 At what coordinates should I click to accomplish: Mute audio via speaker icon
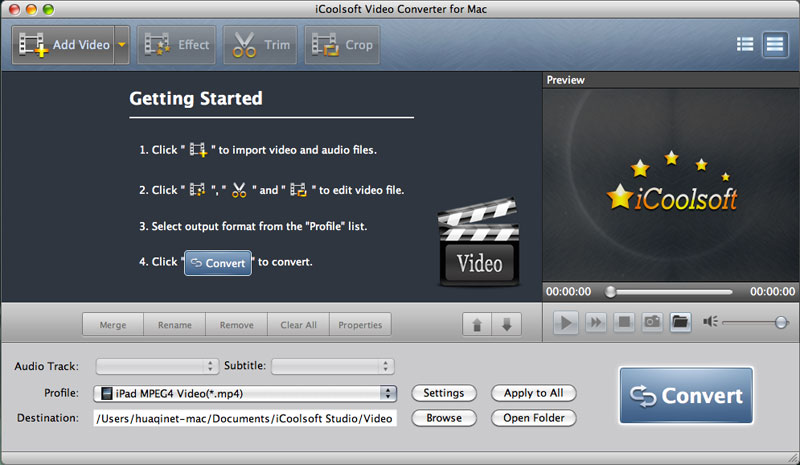click(710, 322)
